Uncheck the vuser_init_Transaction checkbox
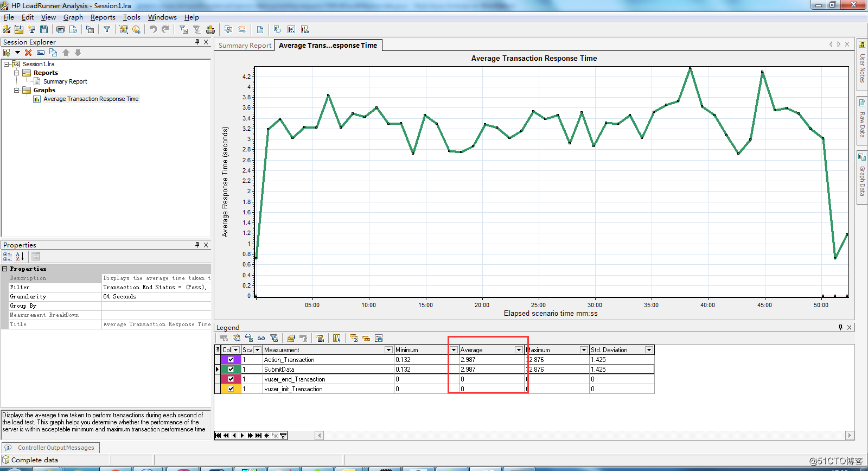 [x=231, y=389]
